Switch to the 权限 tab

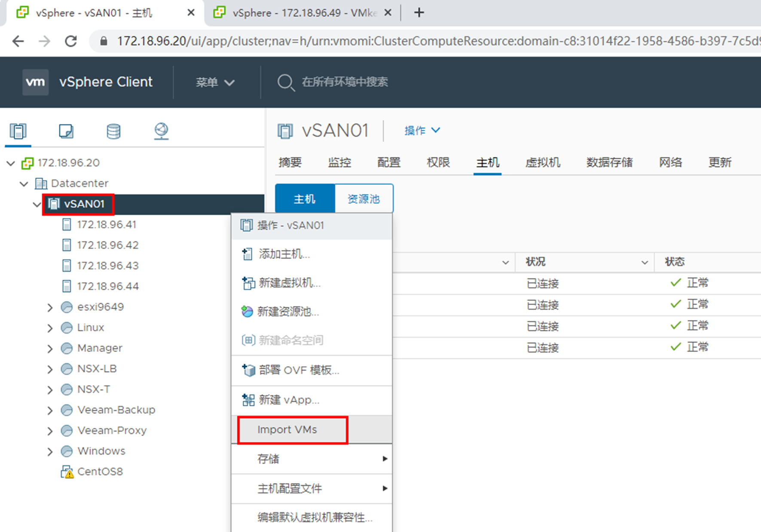click(x=438, y=162)
